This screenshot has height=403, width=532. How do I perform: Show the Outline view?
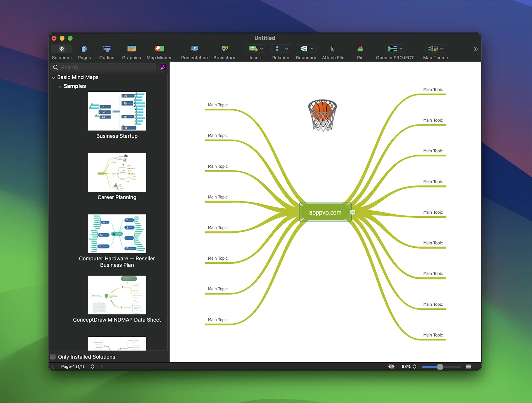[x=107, y=49]
